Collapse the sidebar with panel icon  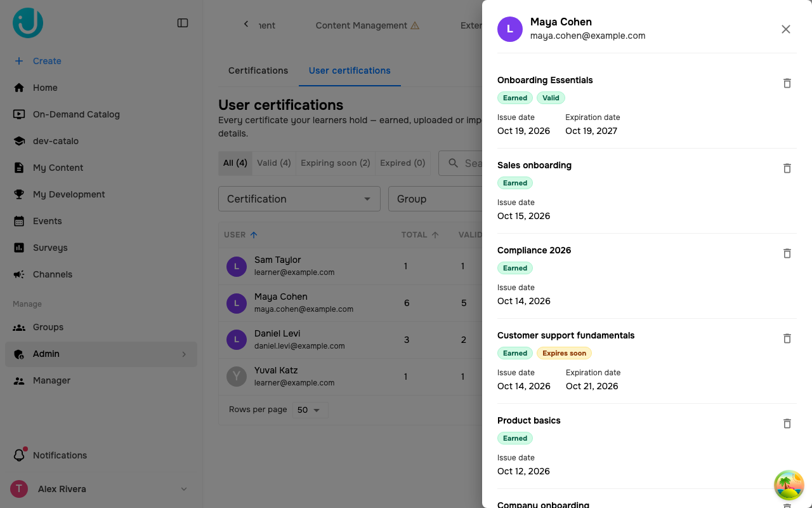pyautogui.click(x=183, y=23)
